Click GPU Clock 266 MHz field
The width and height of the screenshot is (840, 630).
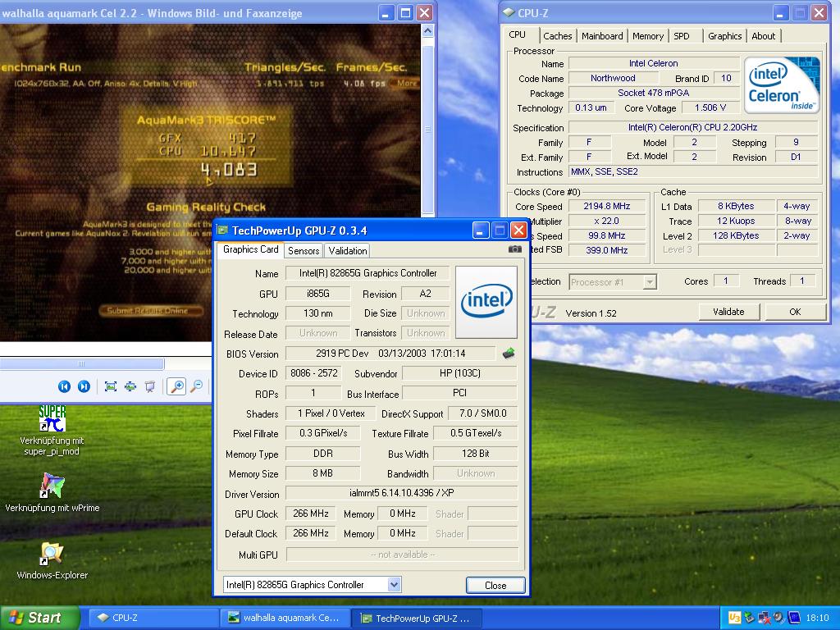click(x=311, y=514)
